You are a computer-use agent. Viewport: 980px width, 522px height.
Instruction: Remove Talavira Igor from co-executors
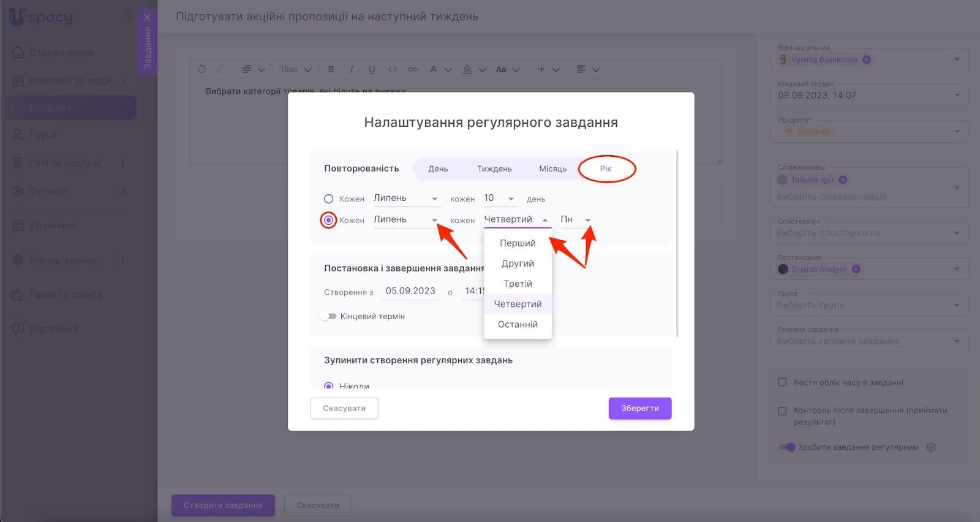843,180
